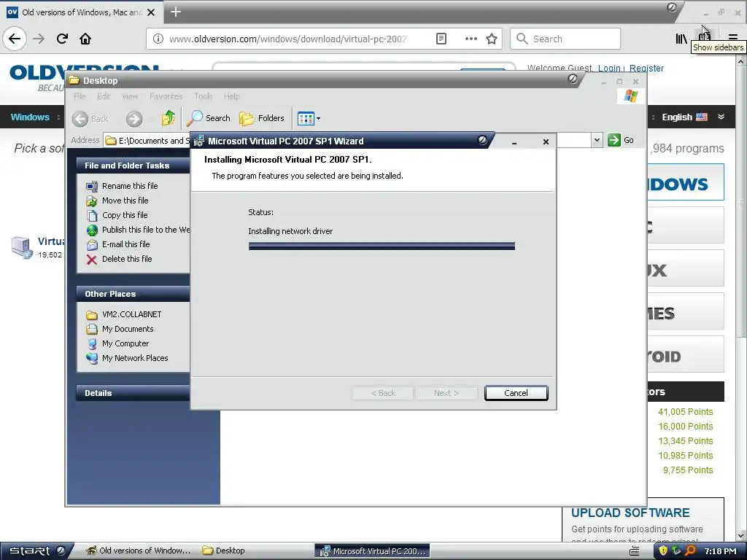Open a new browser tab
This screenshot has height=560, width=747.
point(176,12)
